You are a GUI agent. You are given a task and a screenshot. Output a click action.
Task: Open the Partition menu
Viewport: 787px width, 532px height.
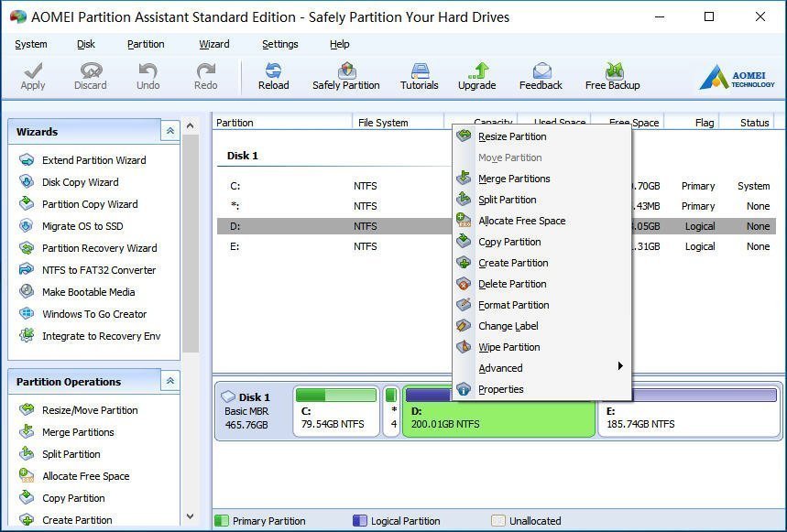146,44
